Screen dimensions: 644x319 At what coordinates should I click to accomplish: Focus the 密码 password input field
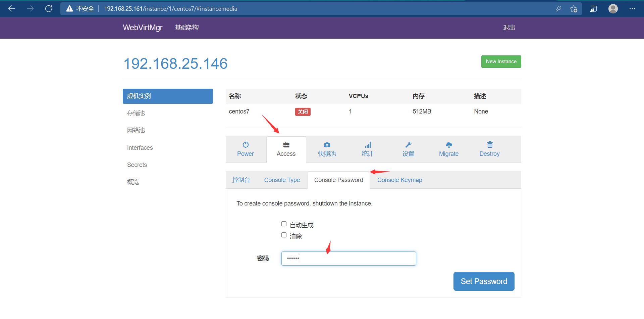(348, 259)
